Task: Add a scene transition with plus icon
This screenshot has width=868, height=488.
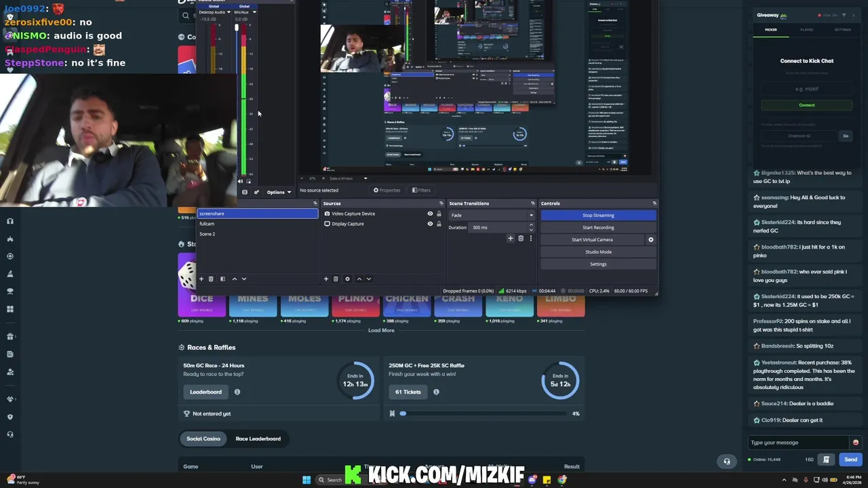Action: coord(511,238)
